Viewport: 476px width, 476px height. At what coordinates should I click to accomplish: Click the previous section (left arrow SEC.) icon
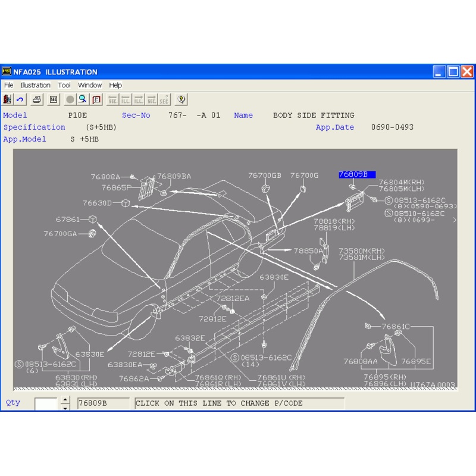coord(113,99)
